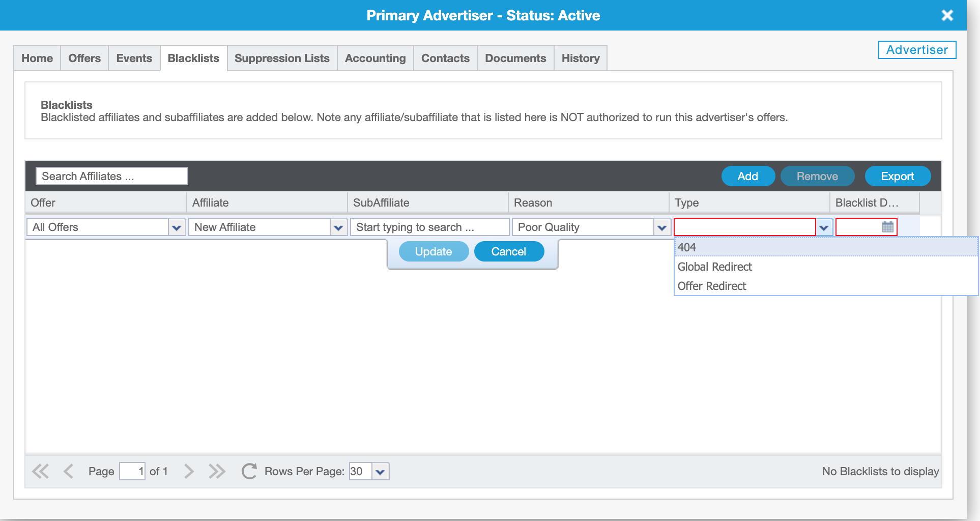Click the Poor Quality field text
The height and width of the screenshot is (521, 980).
(583, 227)
